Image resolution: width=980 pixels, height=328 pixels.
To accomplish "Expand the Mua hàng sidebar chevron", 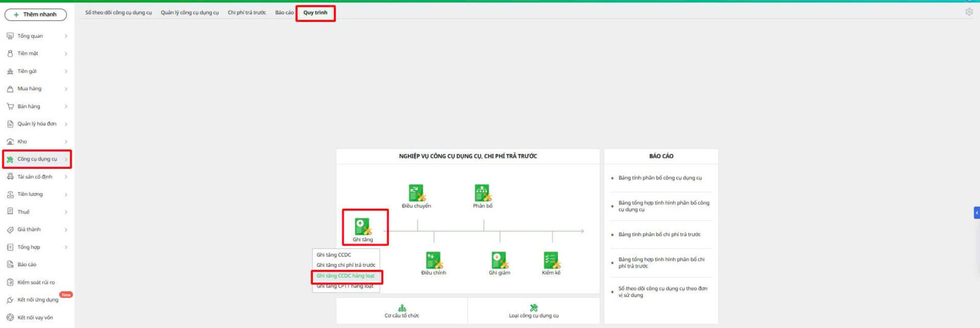I will tap(66, 89).
